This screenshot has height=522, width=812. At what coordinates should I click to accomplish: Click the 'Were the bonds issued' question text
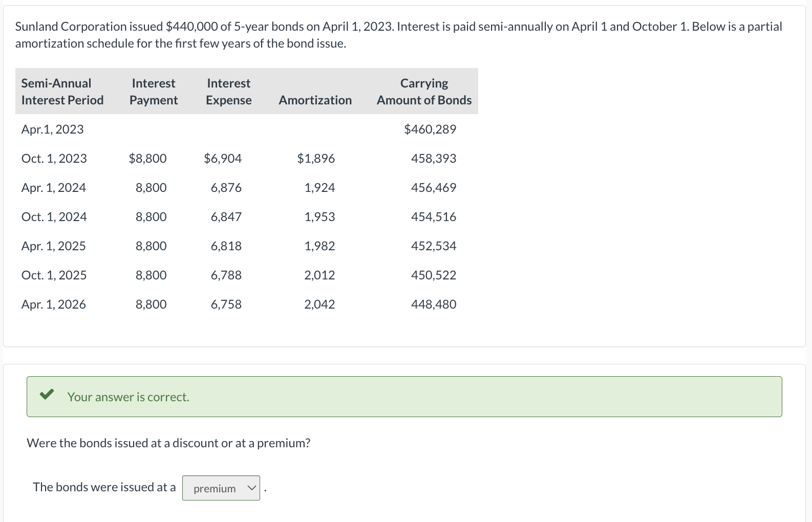click(x=168, y=443)
